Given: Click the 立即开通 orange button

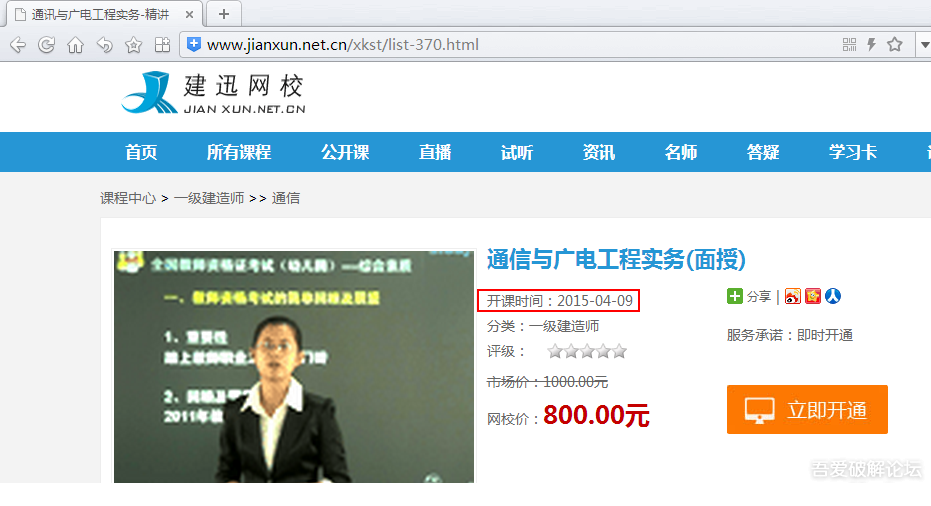Looking at the screenshot, I should coord(807,409).
